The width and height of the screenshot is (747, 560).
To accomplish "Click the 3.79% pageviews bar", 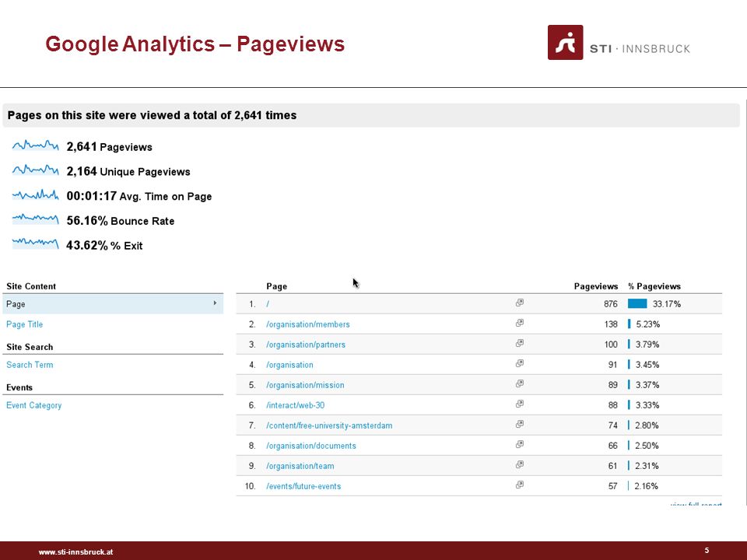I will (630, 345).
